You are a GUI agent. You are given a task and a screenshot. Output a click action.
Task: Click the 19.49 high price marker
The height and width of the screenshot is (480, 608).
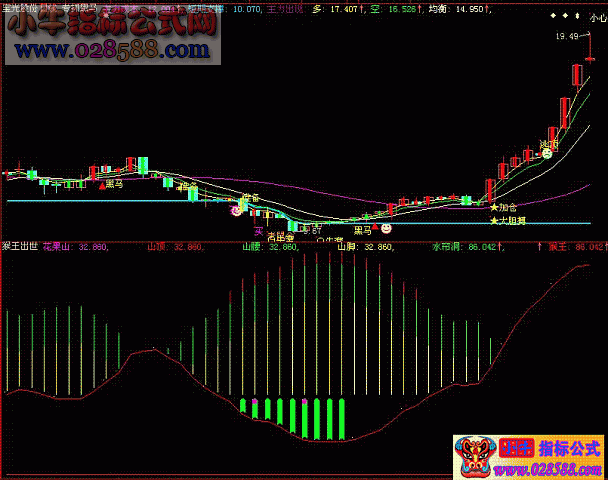[x=568, y=36]
